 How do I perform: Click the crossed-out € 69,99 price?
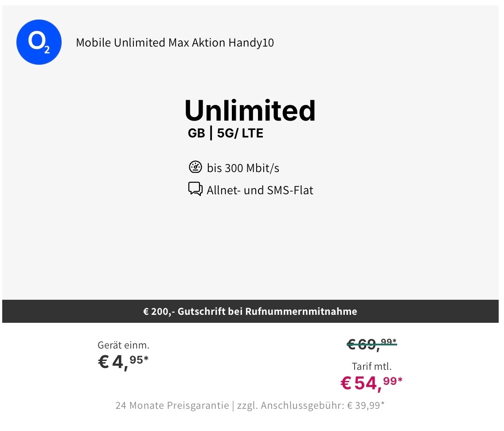(372, 345)
